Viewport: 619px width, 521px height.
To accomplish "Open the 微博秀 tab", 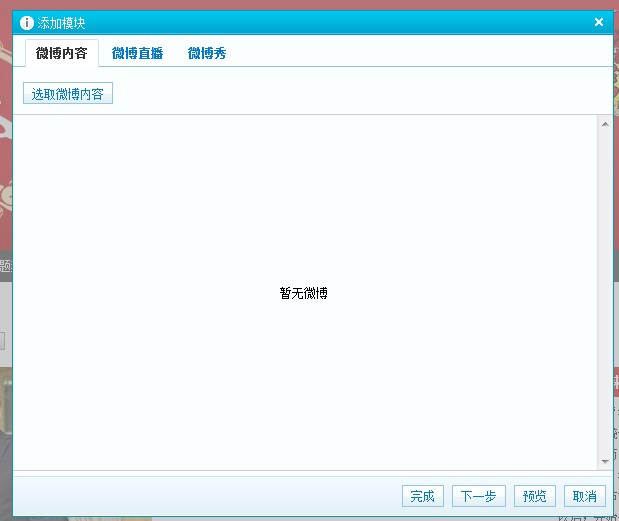I will [x=207, y=53].
